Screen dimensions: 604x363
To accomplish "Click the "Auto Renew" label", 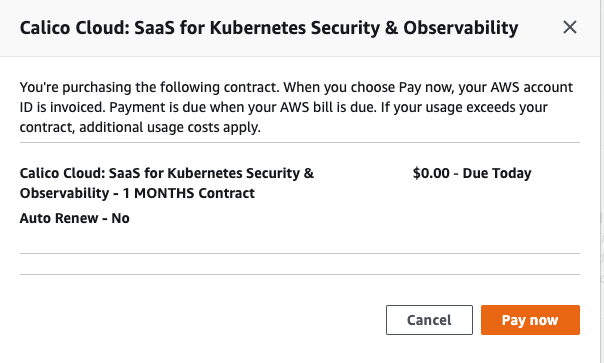I will coord(59,218).
